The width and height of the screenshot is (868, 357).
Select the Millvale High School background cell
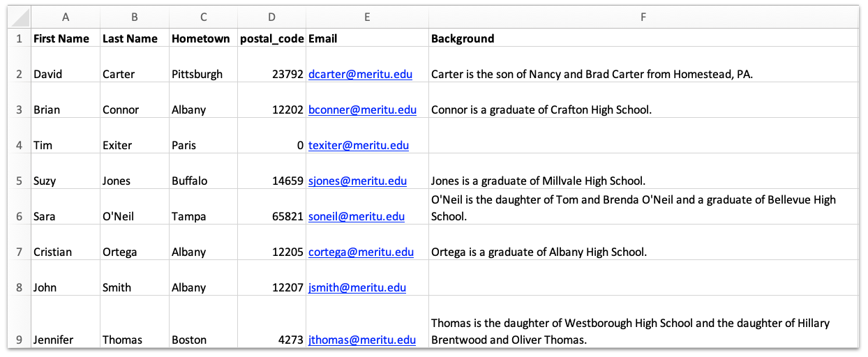point(643,172)
